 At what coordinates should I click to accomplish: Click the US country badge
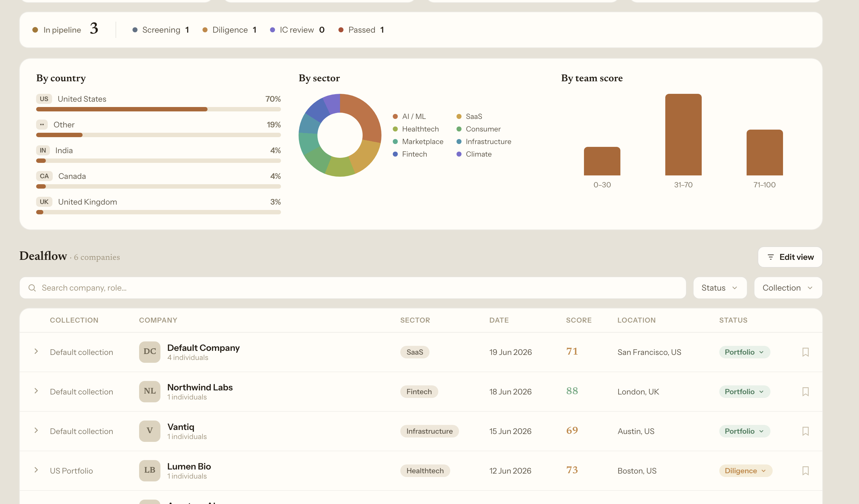click(44, 99)
